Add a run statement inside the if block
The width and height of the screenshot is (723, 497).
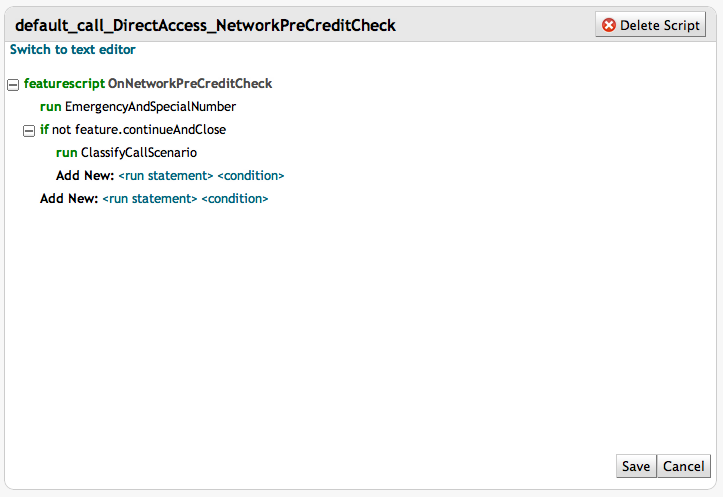[x=165, y=176]
